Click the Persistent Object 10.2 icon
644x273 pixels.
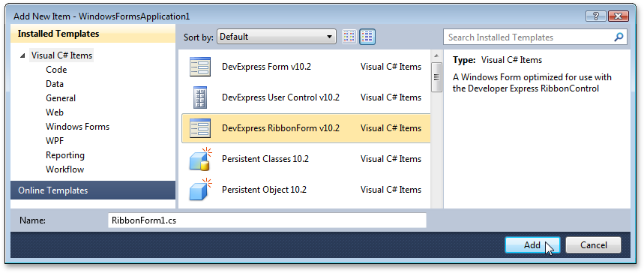tap(200, 190)
